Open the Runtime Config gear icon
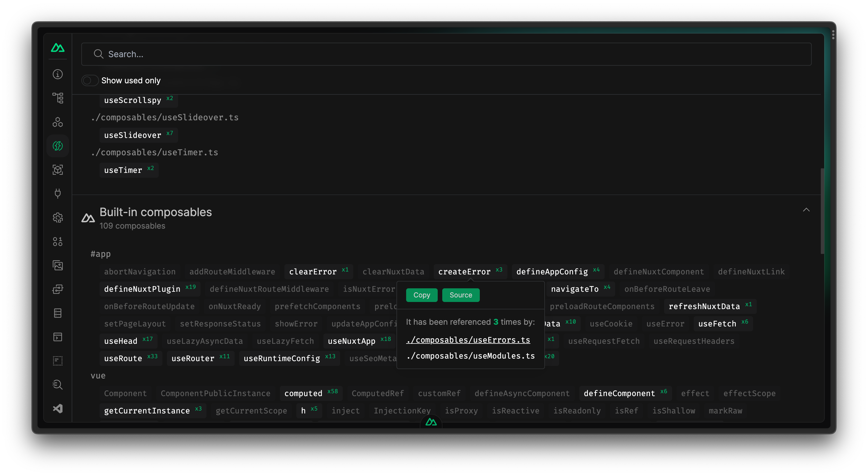Viewport: 868px width, 476px height. (58, 218)
